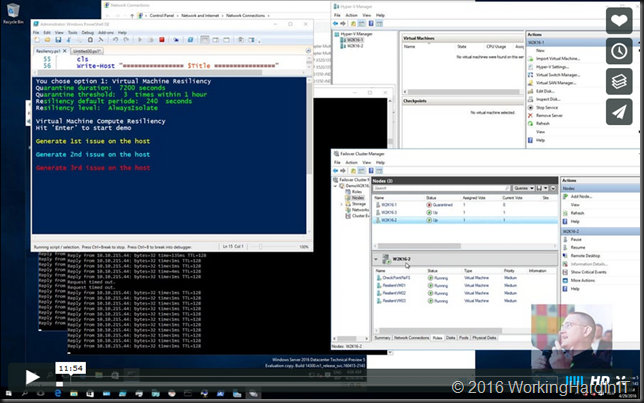Click the New Remote PowerShell Tab icon
This screenshot has width=644, height=403.
point(176,40)
